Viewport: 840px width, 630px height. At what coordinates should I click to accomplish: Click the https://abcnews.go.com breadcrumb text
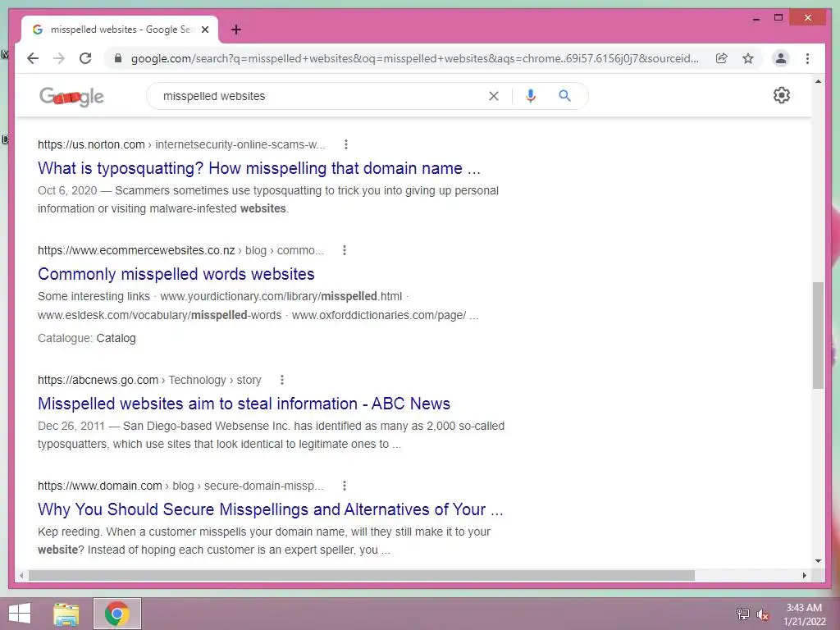98,380
